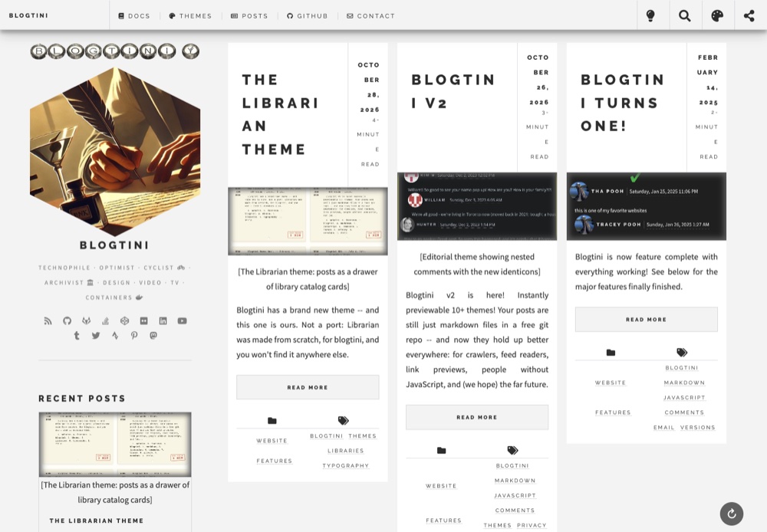Screen dimensions: 767x532
Task: Open the share menu icon
Action: 749,15
